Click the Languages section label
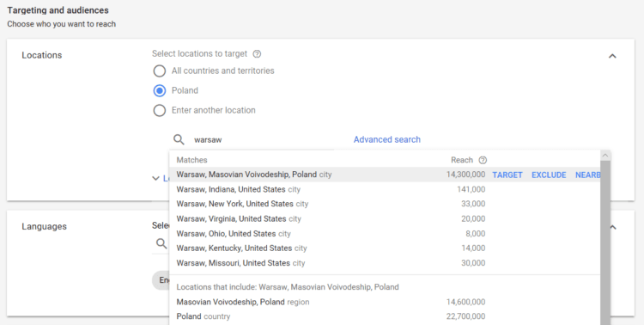The image size is (644, 325). tap(44, 226)
